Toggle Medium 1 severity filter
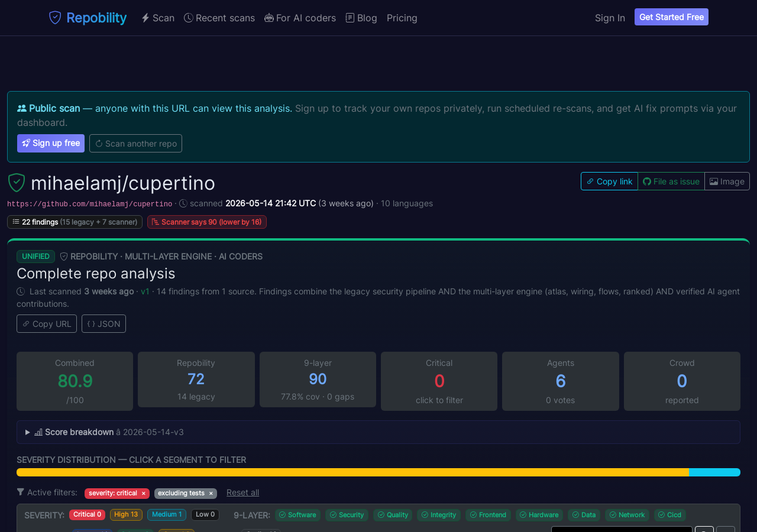Screen dimensions: 757x532 pyautogui.click(x=167, y=514)
